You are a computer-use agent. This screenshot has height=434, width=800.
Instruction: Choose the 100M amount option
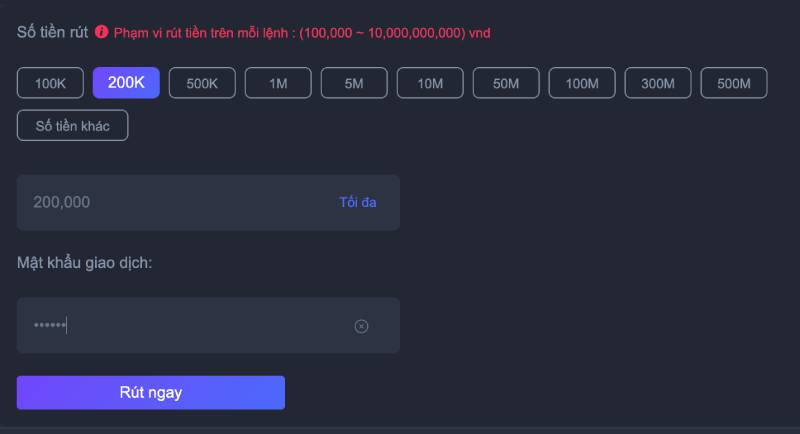click(582, 83)
